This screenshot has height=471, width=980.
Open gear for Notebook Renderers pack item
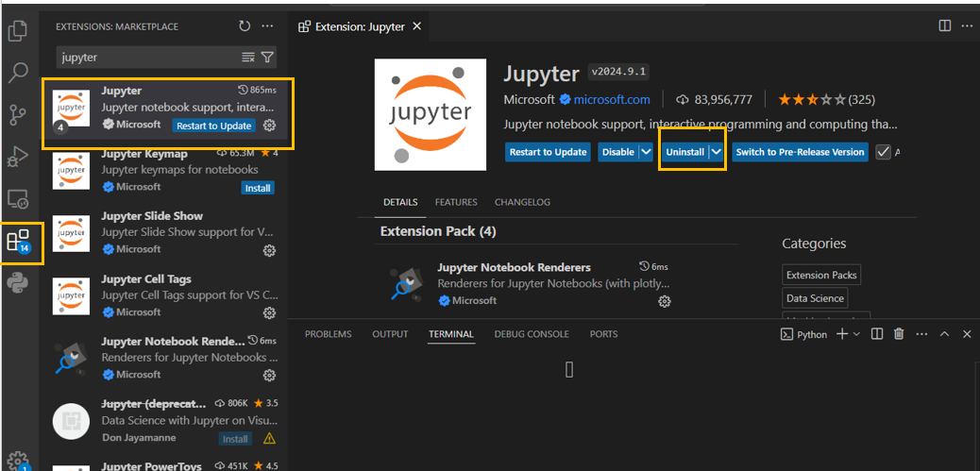(665, 302)
